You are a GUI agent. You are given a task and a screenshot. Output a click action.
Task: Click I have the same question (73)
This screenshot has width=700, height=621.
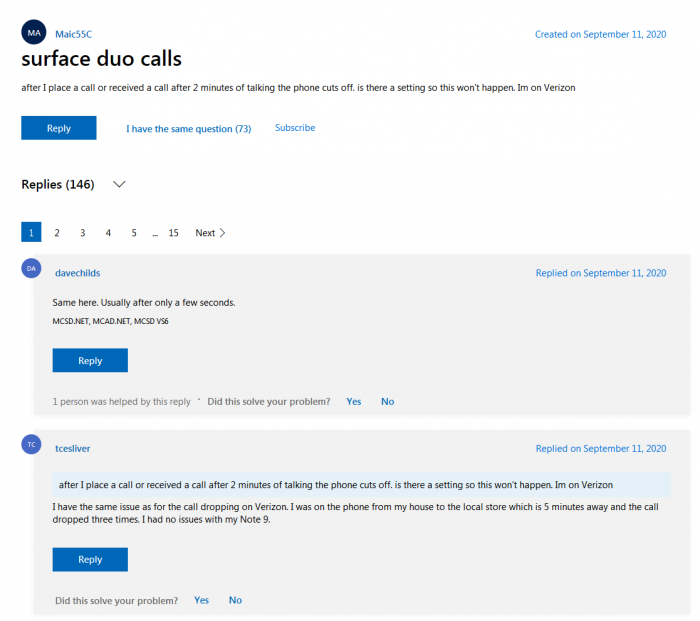click(x=188, y=129)
